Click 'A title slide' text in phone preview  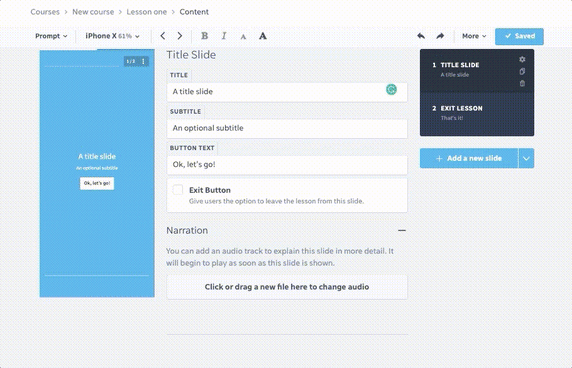[x=97, y=156]
